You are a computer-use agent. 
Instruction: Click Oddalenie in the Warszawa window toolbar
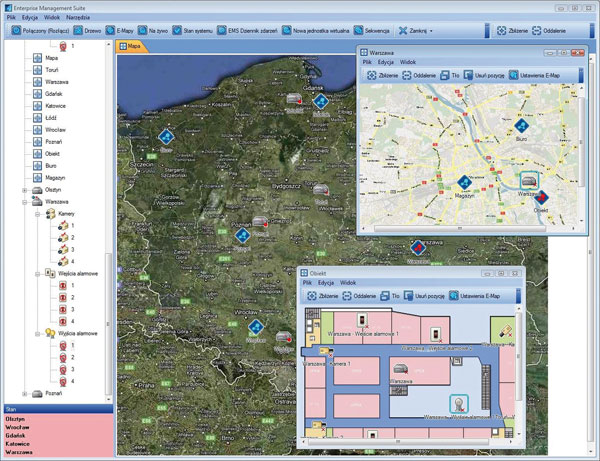[x=419, y=75]
